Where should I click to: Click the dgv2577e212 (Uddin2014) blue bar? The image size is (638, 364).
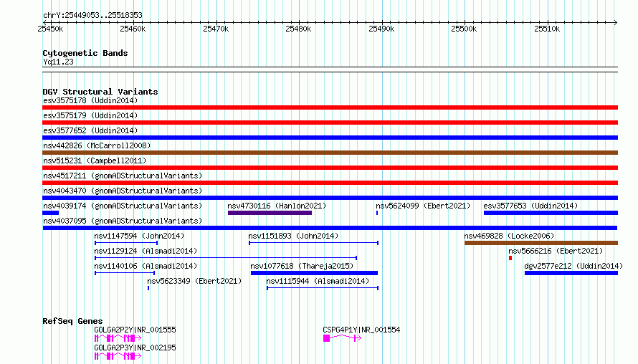pyautogui.click(x=571, y=273)
